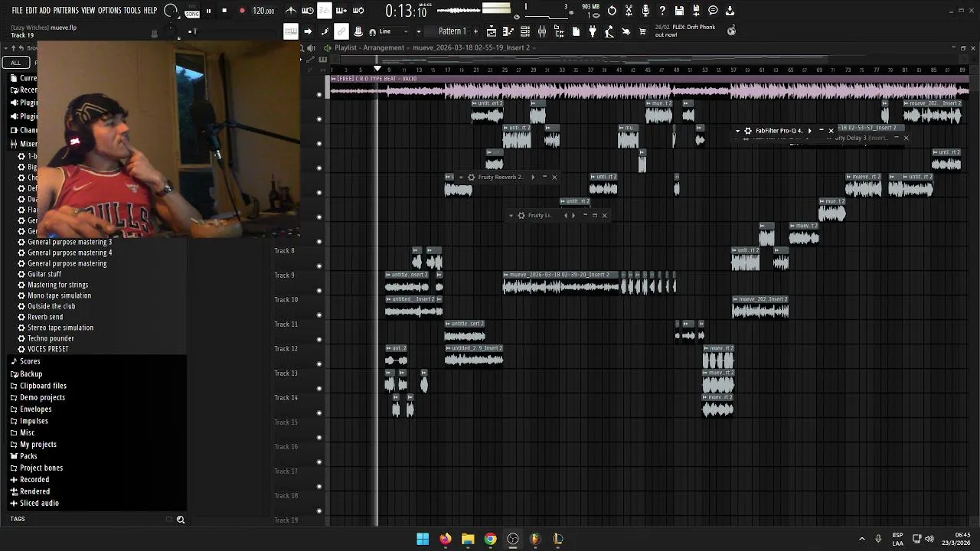The width and height of the screenshot is (980, 551).
Task: Open the tempo tapper icon
Action: click(x=609, y=31)
